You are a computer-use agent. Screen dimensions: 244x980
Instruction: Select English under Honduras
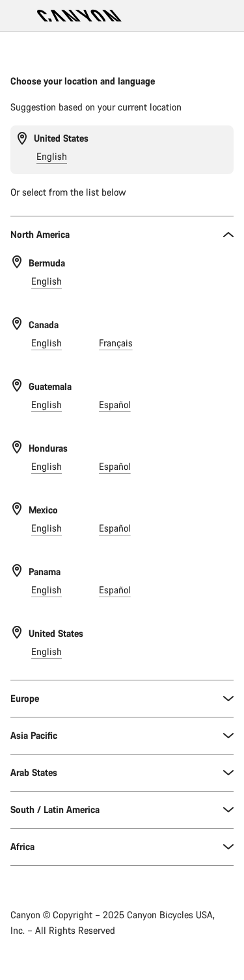[x=46, y=467]
